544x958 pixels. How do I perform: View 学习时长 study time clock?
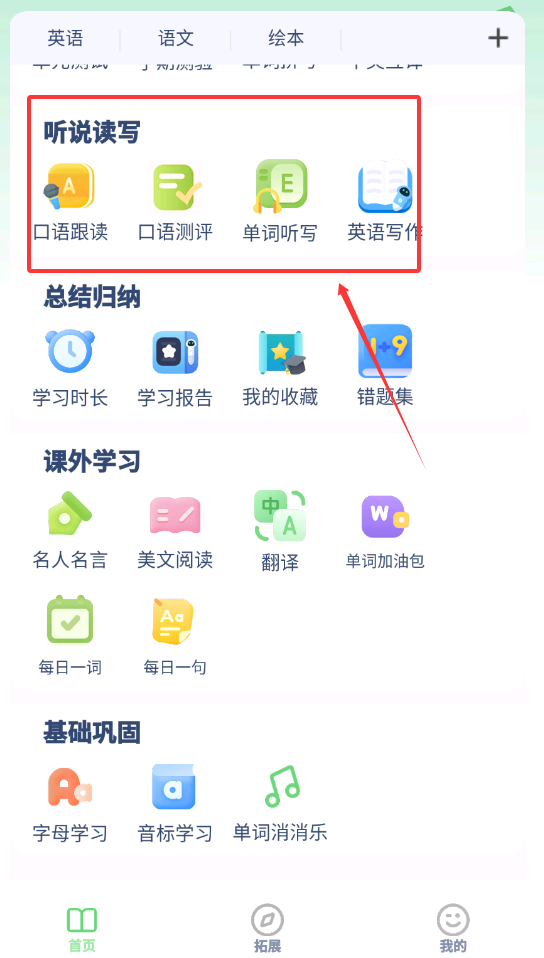[70, 351]
